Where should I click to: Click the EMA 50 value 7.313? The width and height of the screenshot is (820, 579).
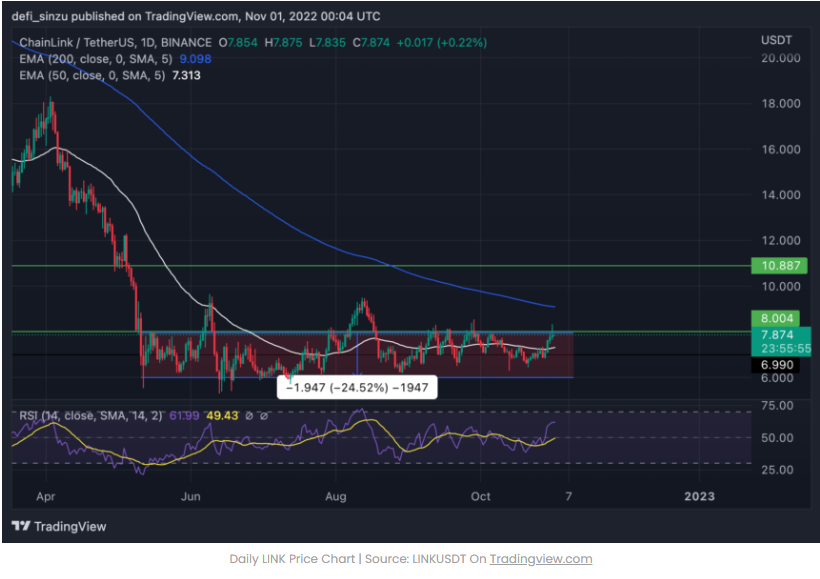click(x=186, y=75)
